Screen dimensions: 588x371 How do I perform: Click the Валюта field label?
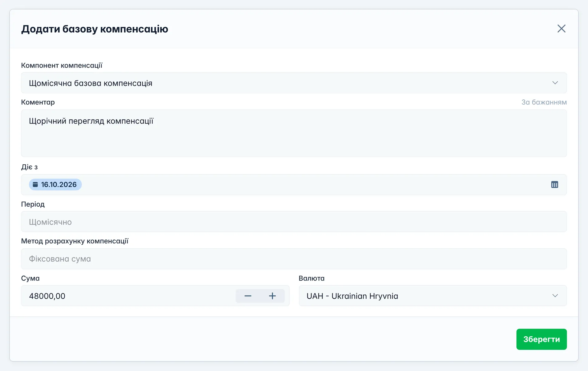(x=311, y=278)
